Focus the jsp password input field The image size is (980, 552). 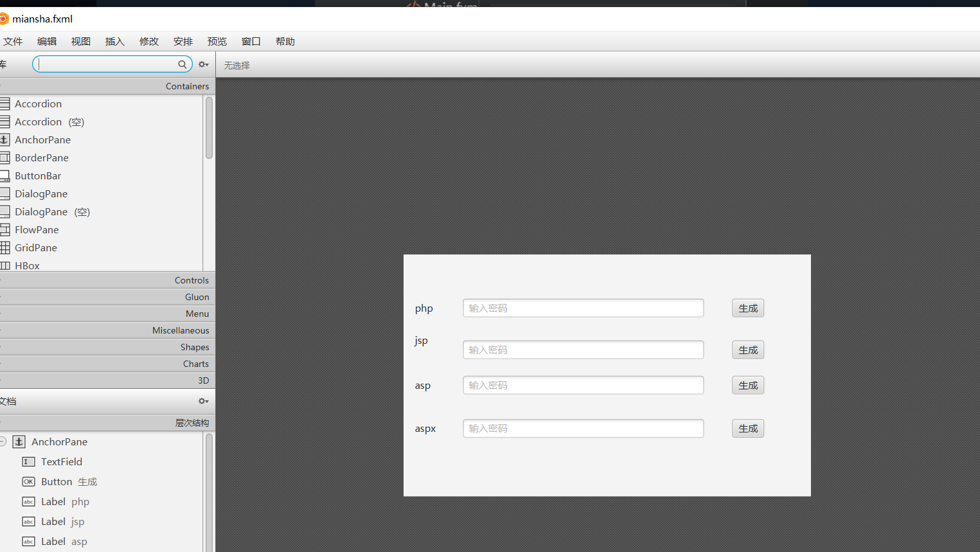pos(584,350)
